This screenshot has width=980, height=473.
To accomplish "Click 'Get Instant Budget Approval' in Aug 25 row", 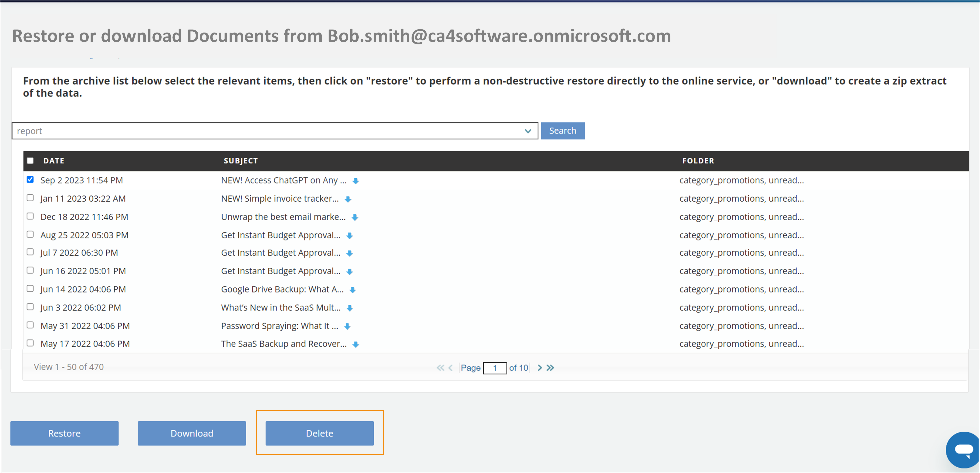I will pos(281,235).
